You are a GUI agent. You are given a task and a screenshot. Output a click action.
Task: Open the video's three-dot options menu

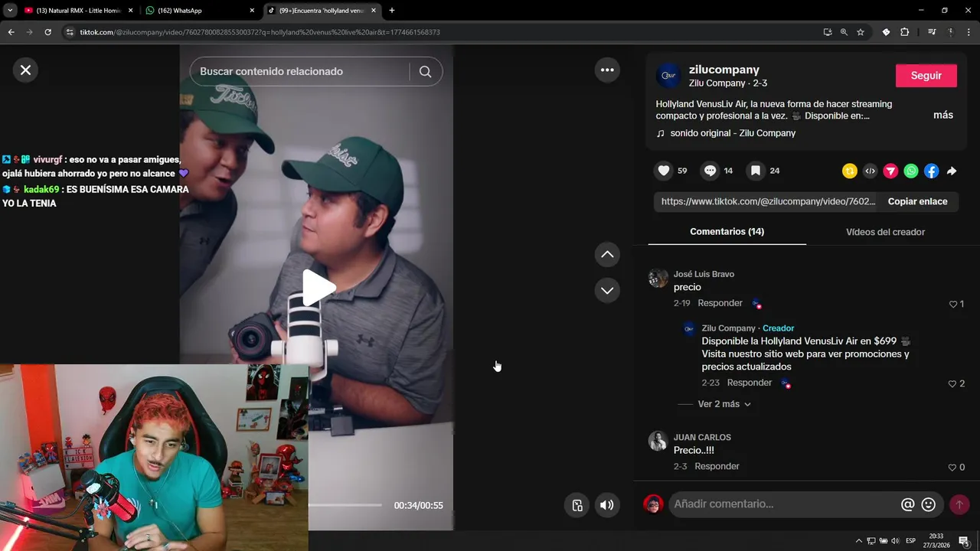(607, 70)
